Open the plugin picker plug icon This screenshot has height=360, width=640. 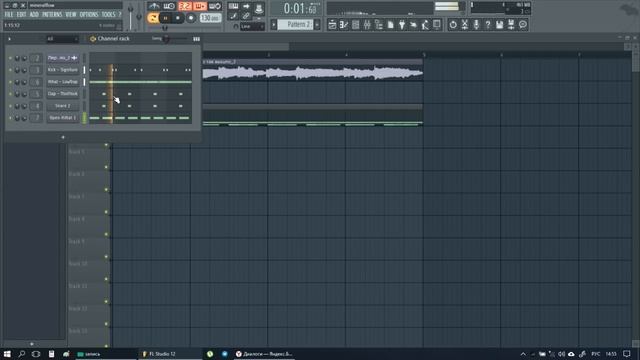[x=402, y=25]
